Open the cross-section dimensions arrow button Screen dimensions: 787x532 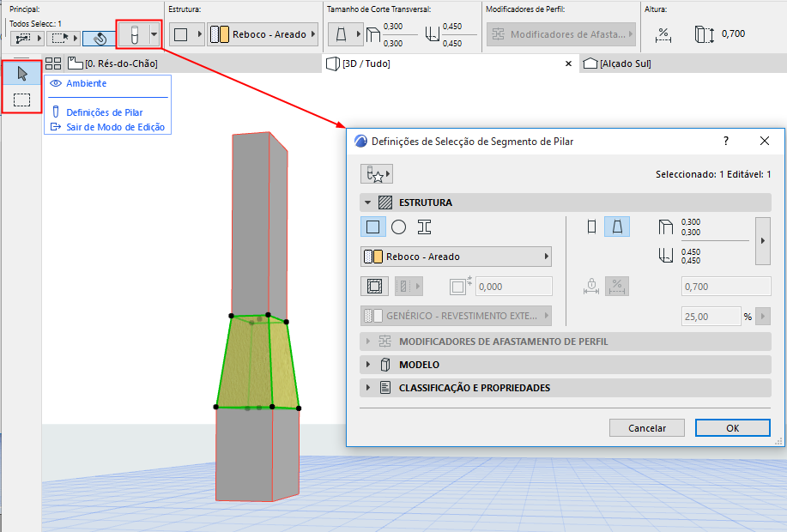coord(763,241)
